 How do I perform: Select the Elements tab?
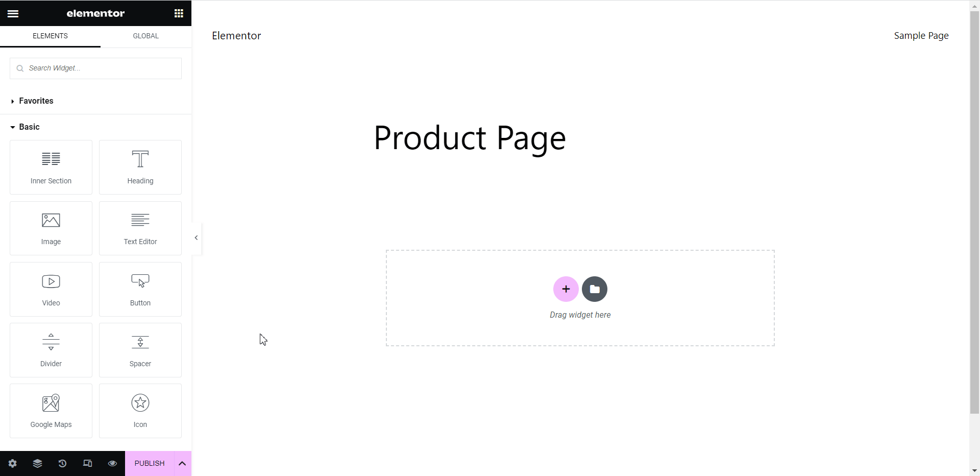50,36
